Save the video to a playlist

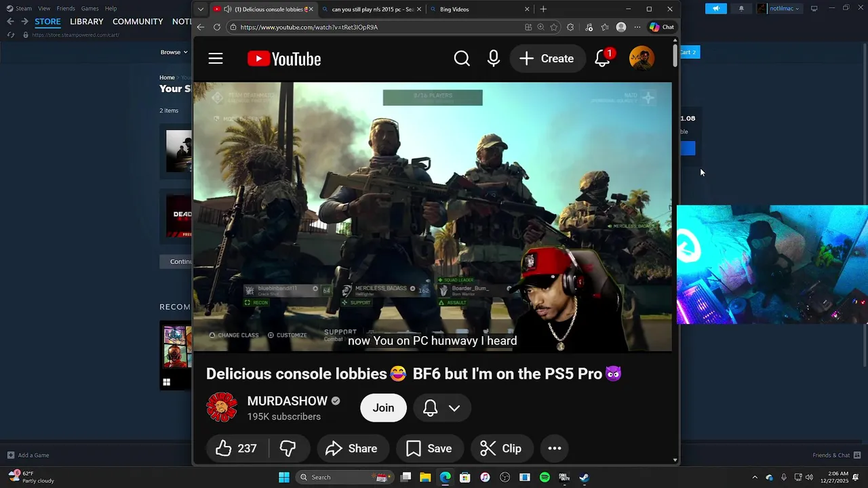429,449
